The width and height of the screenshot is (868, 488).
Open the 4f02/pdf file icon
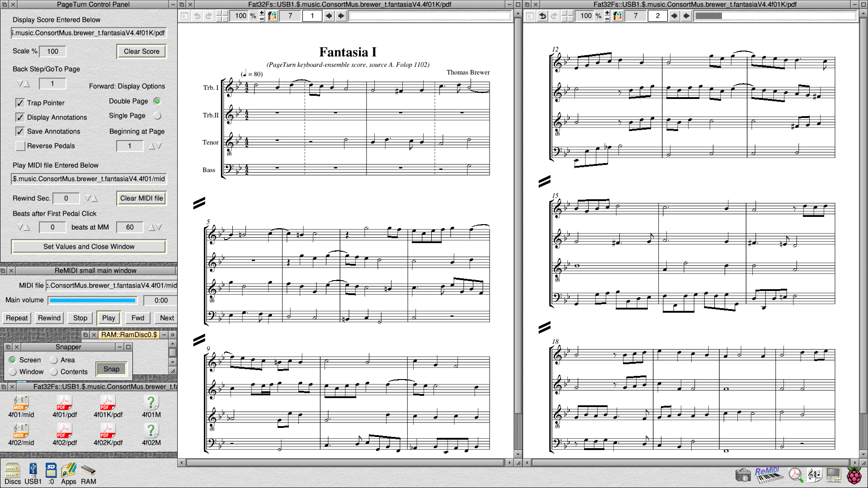(x=64, y=434)
